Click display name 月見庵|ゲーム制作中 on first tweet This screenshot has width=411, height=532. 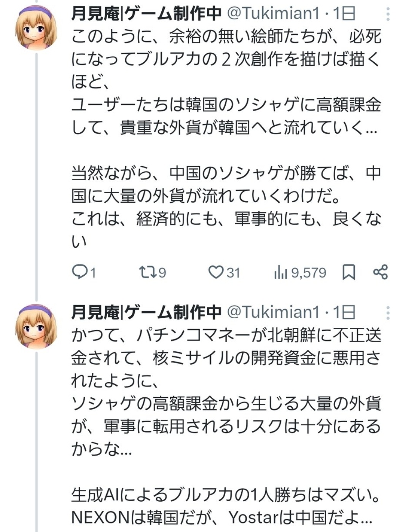tap(146, 14)
